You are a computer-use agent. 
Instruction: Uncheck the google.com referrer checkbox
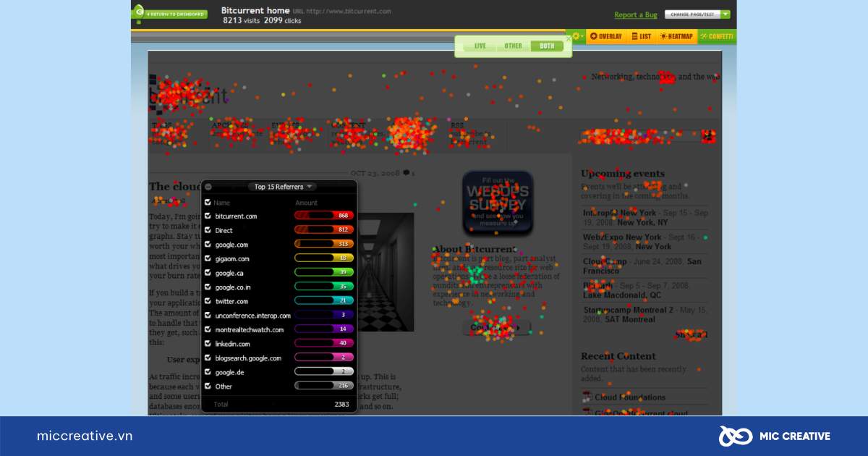click(x=208, y=245)
